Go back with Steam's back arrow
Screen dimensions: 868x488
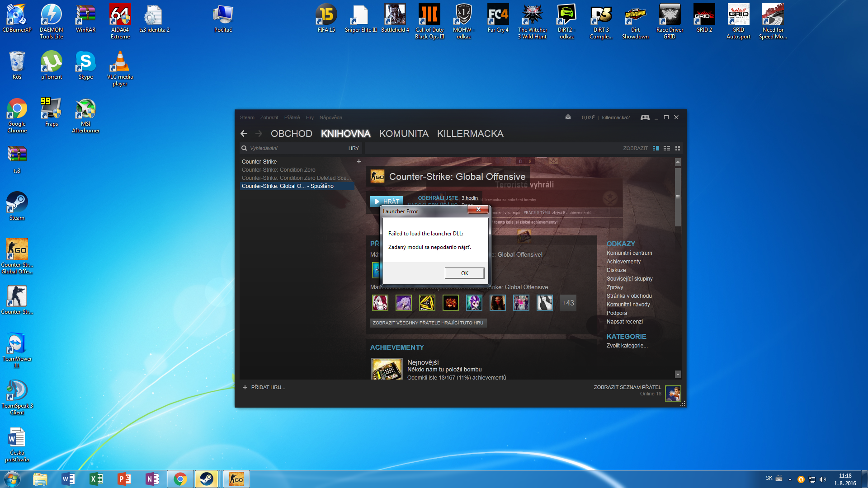244,134
